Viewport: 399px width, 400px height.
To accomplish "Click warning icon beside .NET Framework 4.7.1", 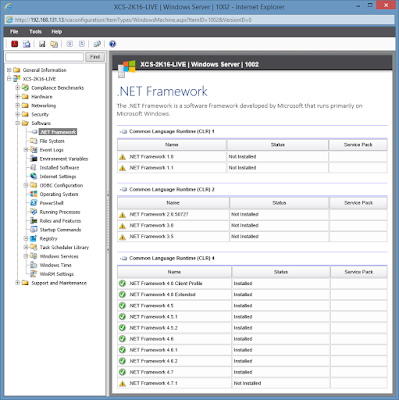I will coord(123,383).
